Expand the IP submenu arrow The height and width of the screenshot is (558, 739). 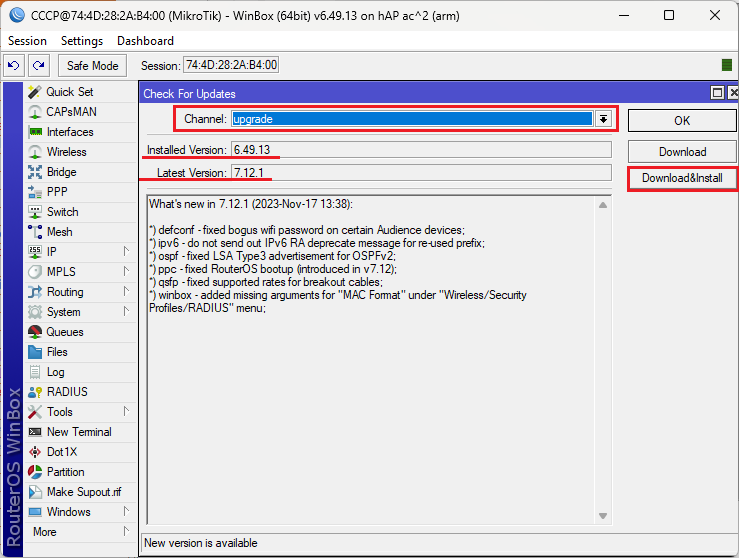point(126,251)
